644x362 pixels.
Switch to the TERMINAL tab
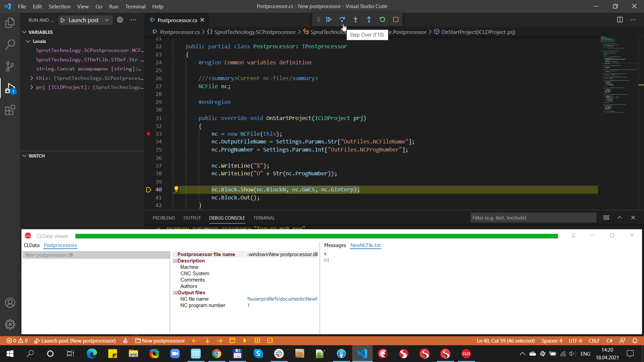coord(264,218)
